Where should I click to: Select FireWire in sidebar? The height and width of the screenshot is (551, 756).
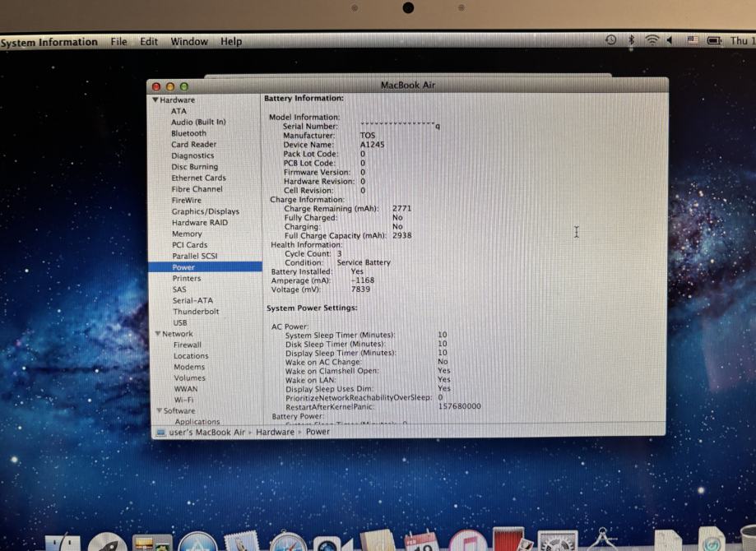click(187, 200)
